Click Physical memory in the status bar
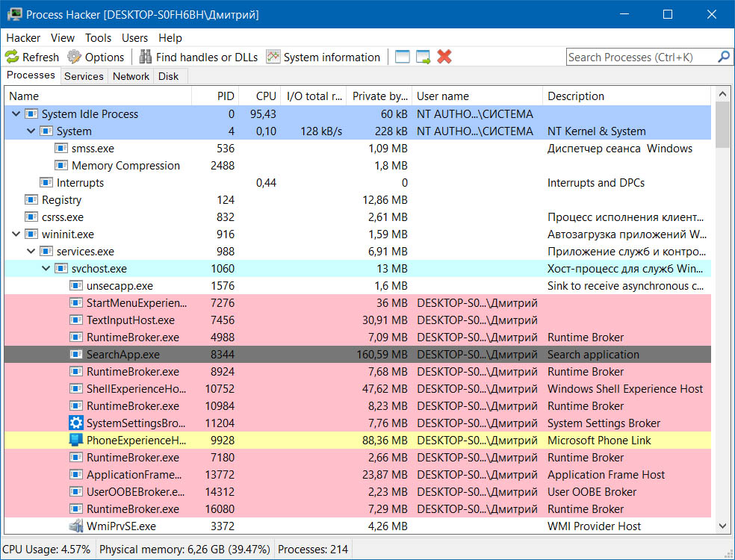 coord(184,550)
